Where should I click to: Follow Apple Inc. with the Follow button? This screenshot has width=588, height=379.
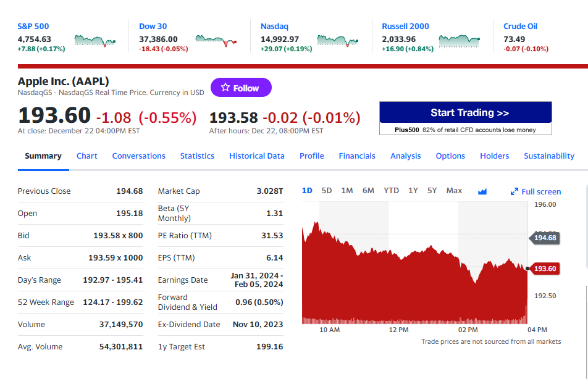(241, 88)
